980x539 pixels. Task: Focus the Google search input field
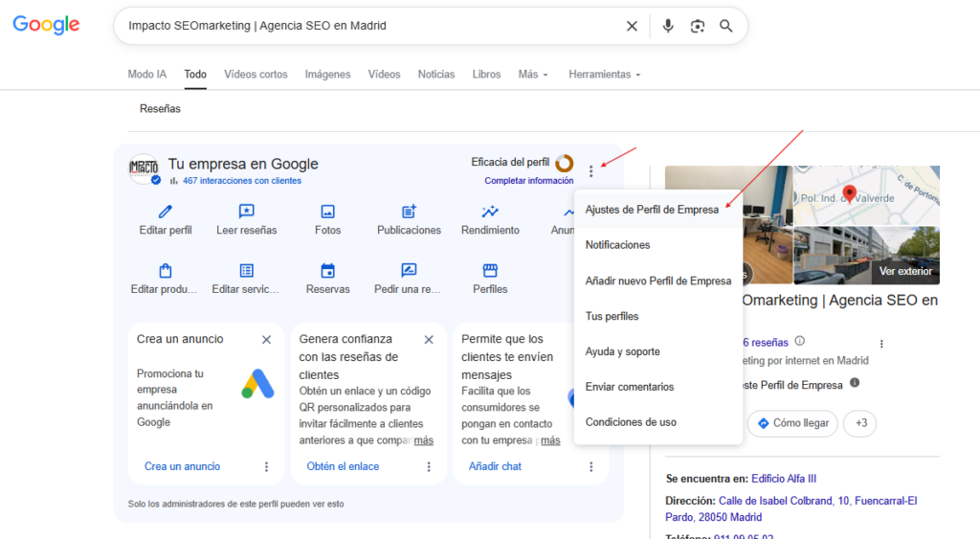(372, 26)
